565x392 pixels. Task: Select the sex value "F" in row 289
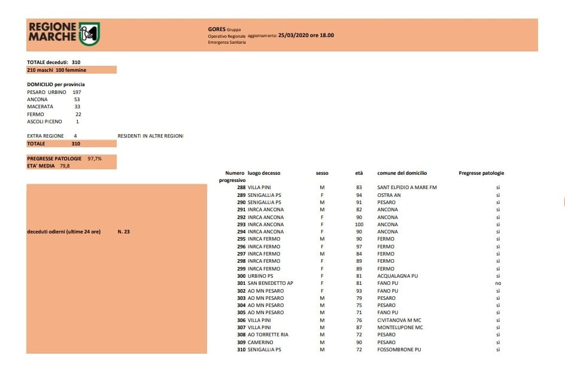click(322, 195)
